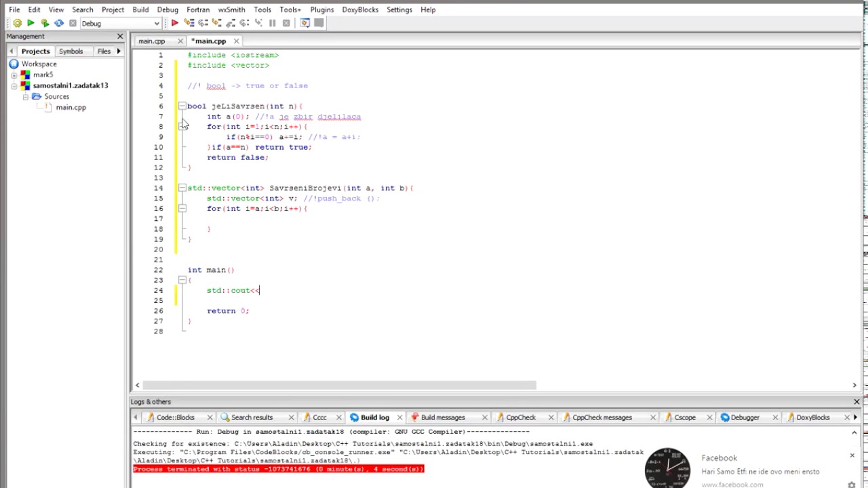The image size is (868, 488).
Task: Open the Plugins menu
Action: pyautogui.click(x=322, y=9)
